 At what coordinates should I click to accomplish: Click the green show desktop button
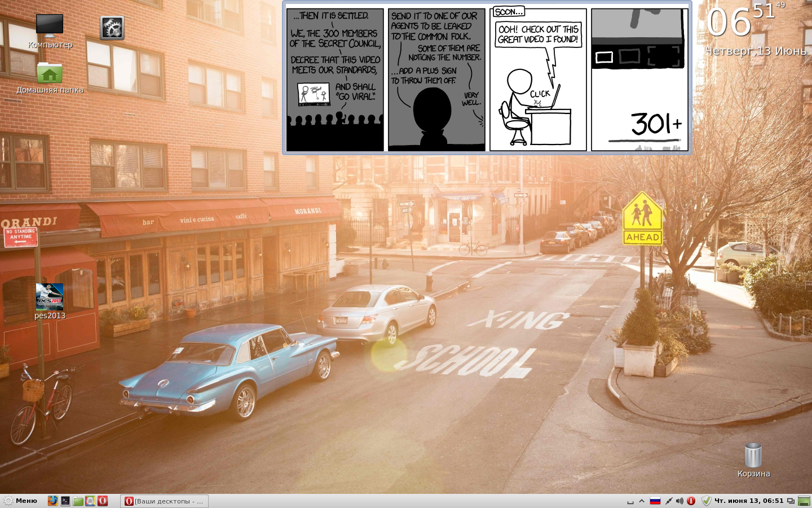tap(804, 501)
